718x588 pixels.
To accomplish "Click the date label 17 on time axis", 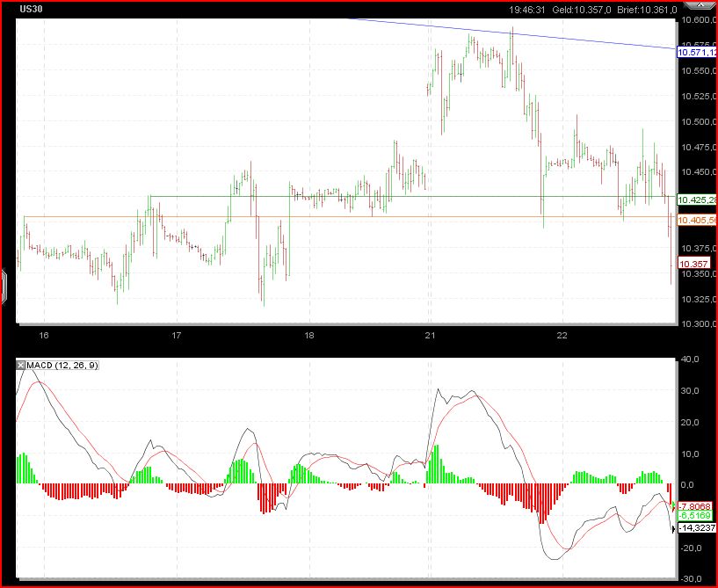I will [x=177, y=336].
